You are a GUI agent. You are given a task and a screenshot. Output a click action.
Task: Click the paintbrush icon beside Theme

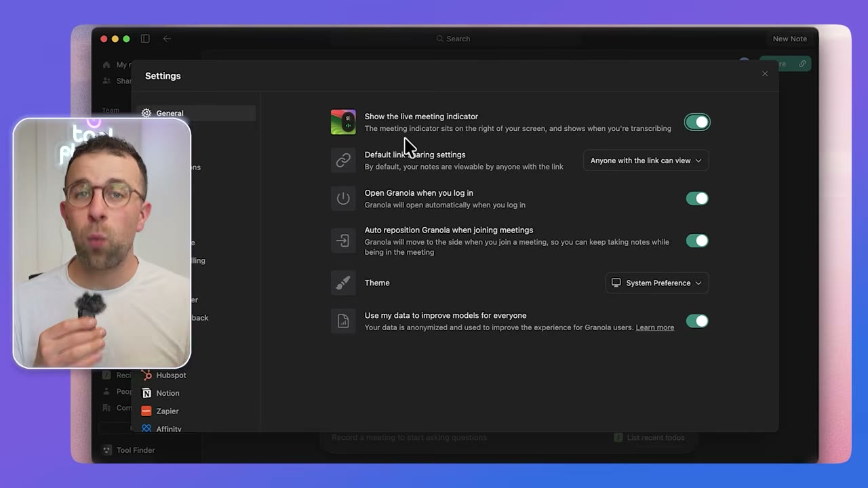point(343,283)
